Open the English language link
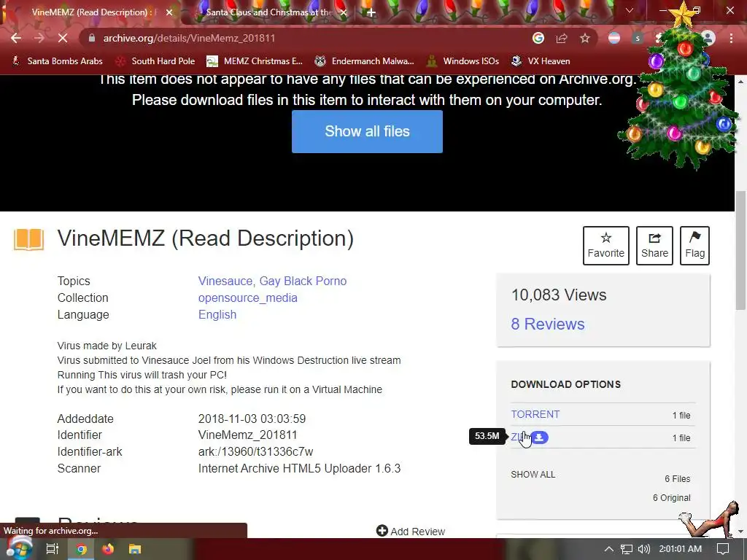This screenshot has width=747, height=560. coord(217,314)
